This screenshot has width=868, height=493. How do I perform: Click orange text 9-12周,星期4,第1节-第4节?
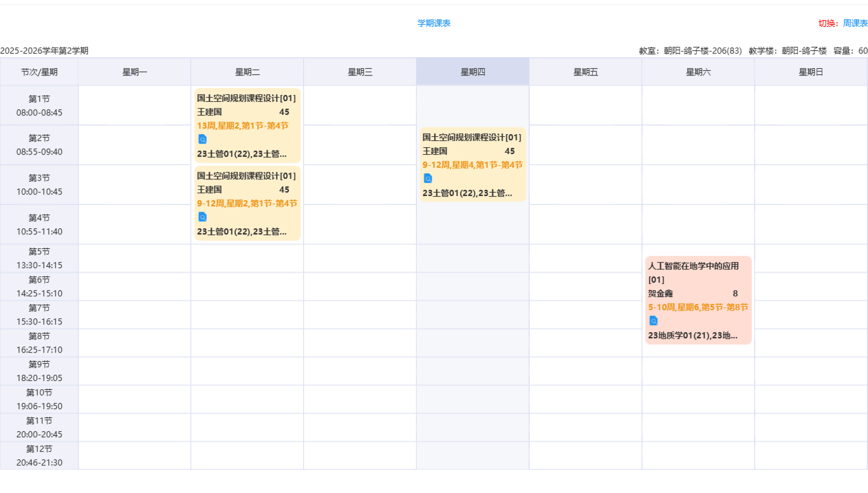point(473,165)
